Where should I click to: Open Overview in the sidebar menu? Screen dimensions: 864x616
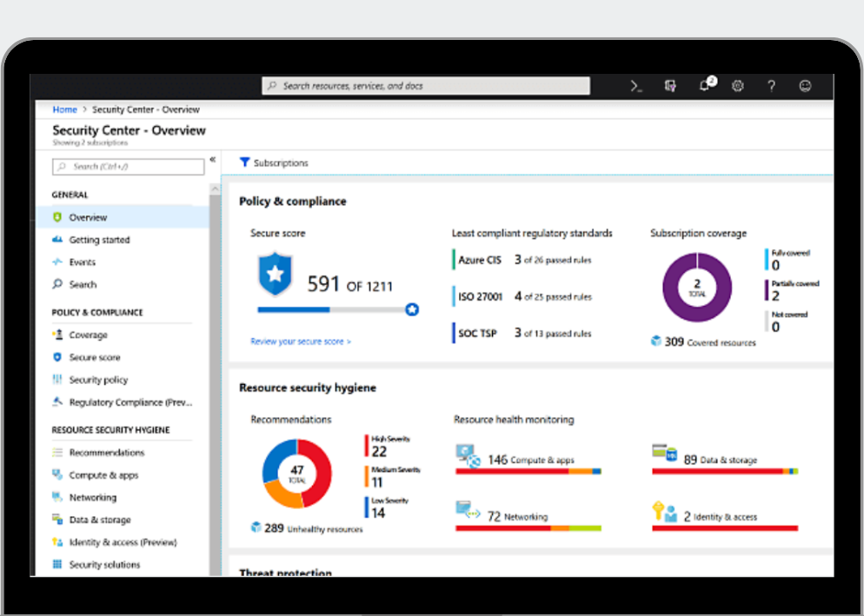[x=123, y=217]
